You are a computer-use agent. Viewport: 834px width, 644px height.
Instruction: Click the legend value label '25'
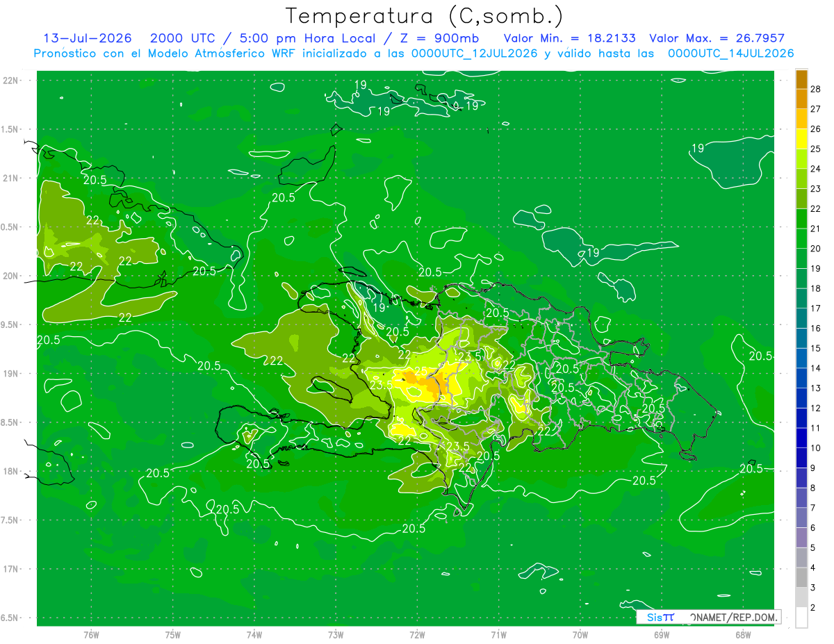pyautogui.click(x=816, y=149)
